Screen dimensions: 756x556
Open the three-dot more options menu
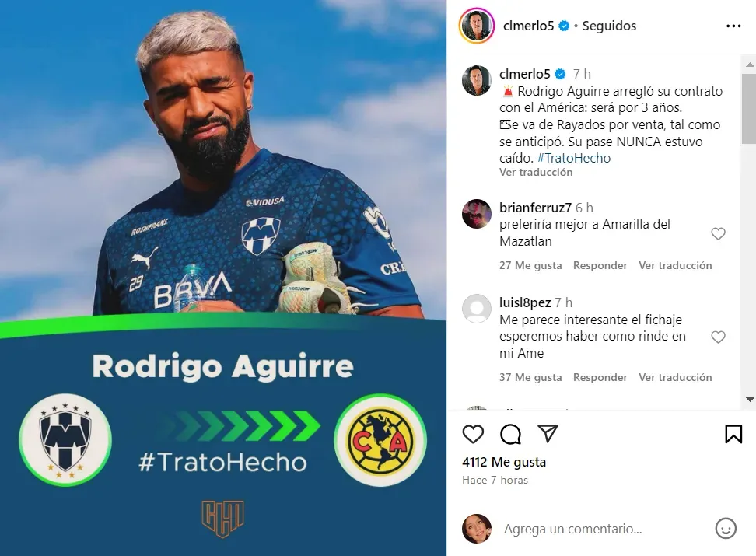tap(733, 26)
